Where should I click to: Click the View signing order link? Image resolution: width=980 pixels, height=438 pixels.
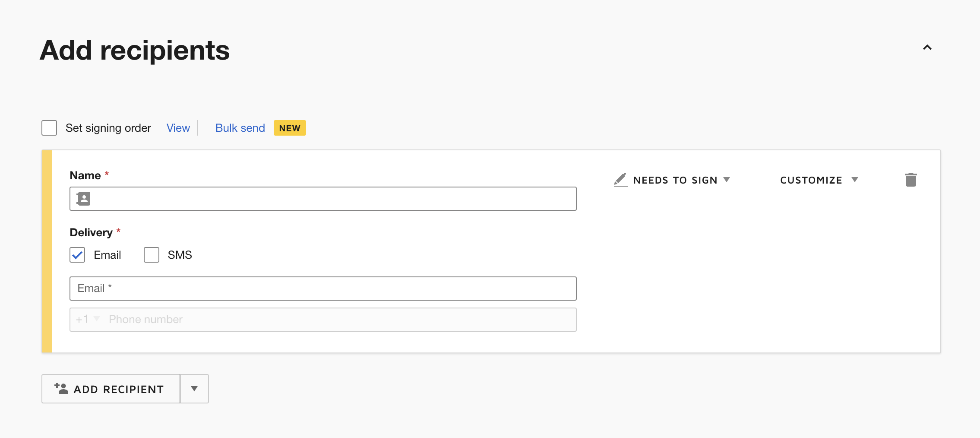(178, 128)
